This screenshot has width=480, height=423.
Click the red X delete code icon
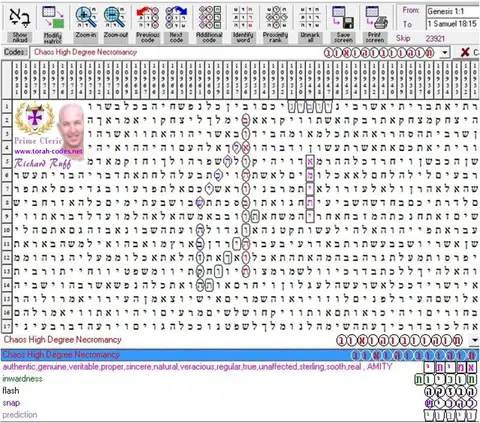tap(465, 52)
